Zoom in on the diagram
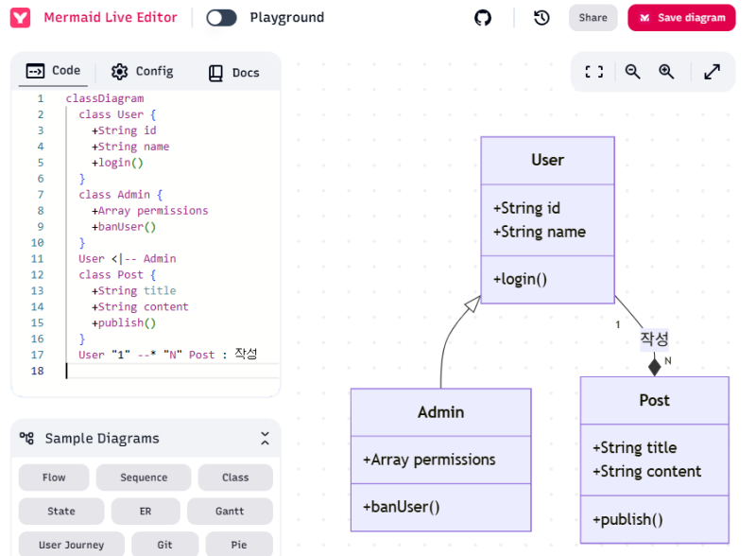Viewport: 756px width, 556px height. pos(666,72)
